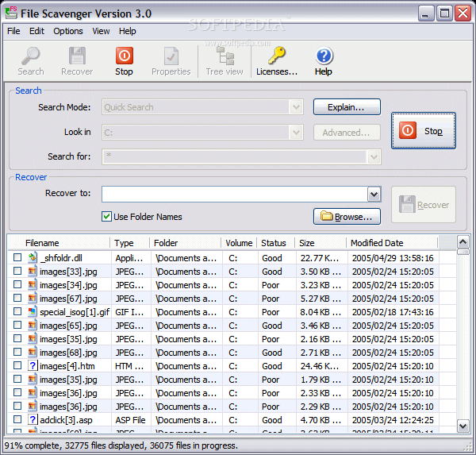This screenshot has width=476, height=455.
Task: Open the File menu
Action: tap(13, 31)
